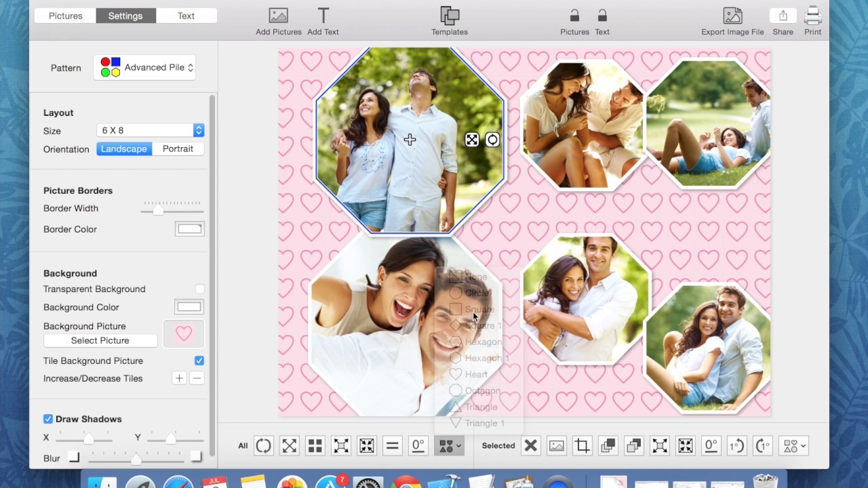Screen dimensions: 868x488
Task: Choose Landscape orientation
Action: point(123,149)
